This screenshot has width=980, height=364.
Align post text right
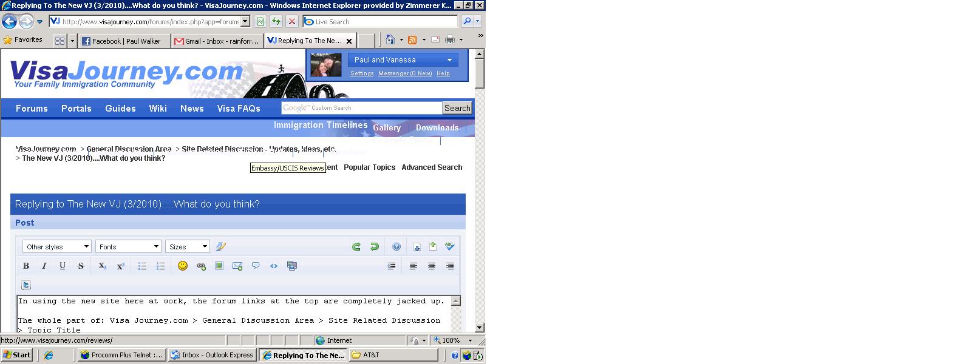(450, 266)
